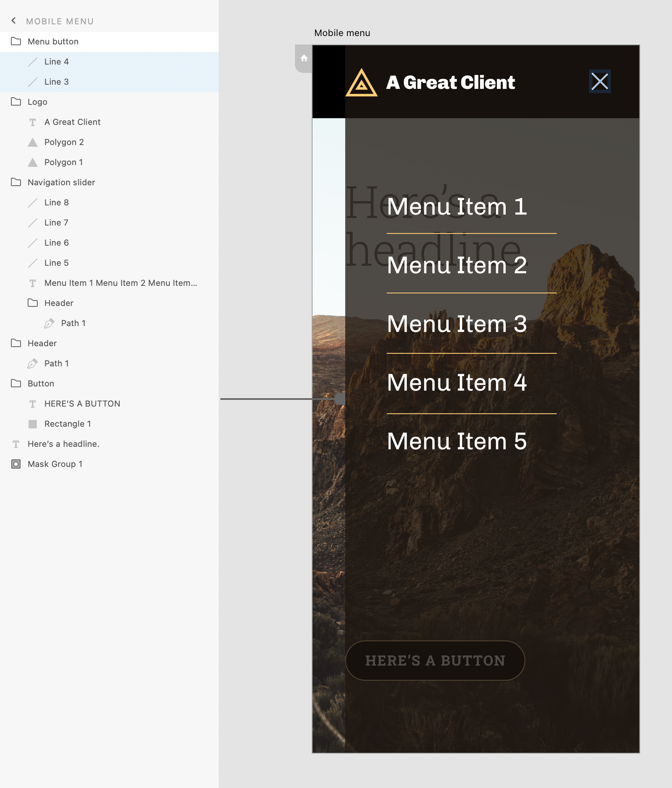
Task: Click the home icon on the artboard tab
Action: [304, 58]
